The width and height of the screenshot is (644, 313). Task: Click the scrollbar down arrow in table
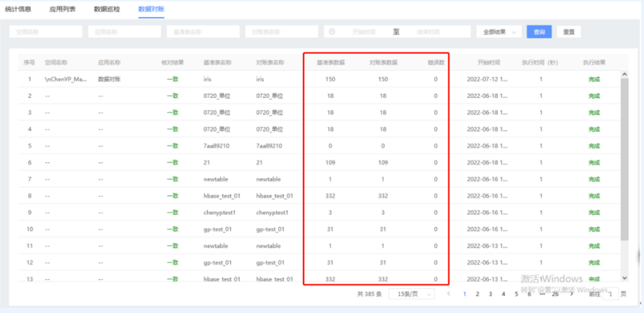click(x=624, y=277)
